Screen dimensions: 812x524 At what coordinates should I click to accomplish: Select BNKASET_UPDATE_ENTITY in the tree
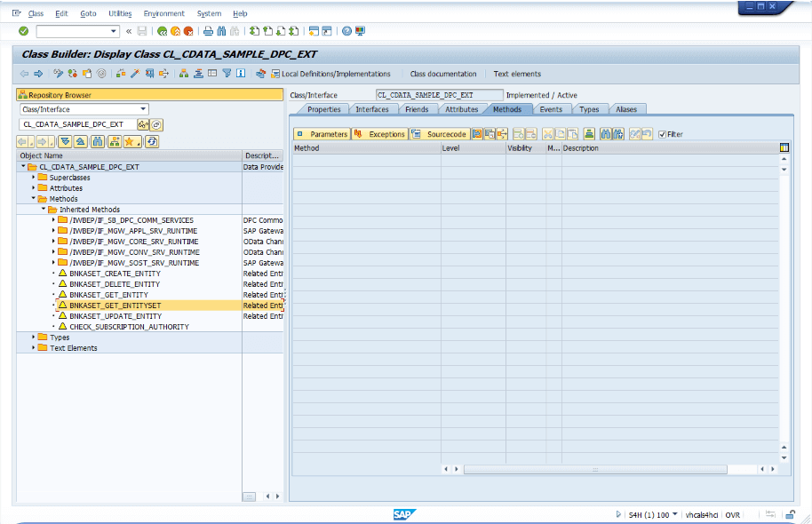(115, 316)
